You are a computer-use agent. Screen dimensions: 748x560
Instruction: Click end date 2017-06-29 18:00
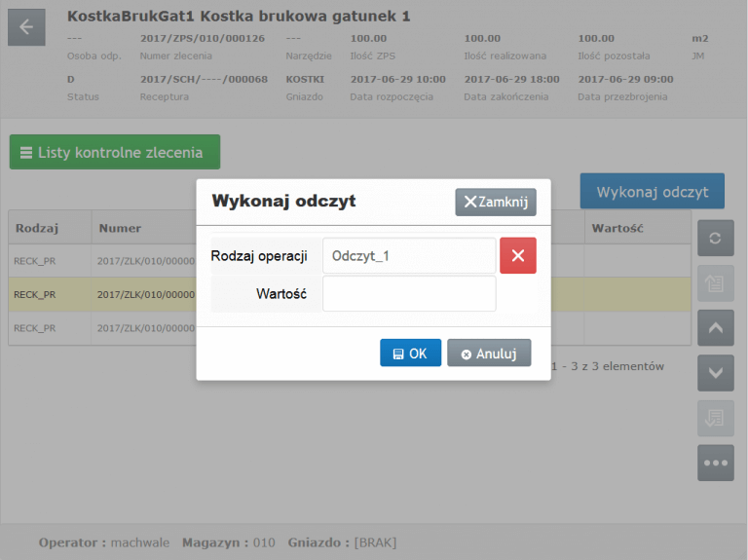point(512,79)
